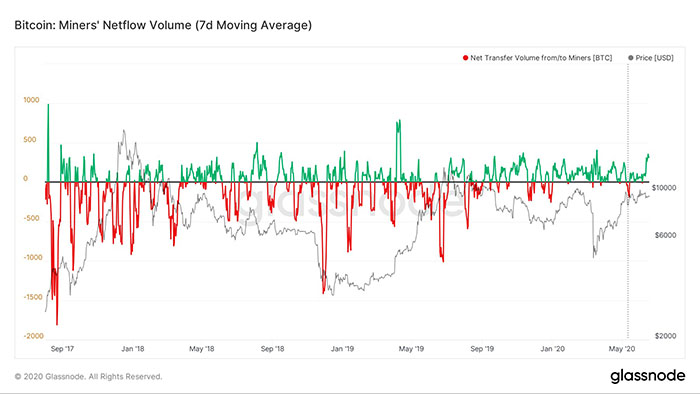Click the 500 left axis label
Viewport: 700px width, 394px height.
click(x=29, y=140)
